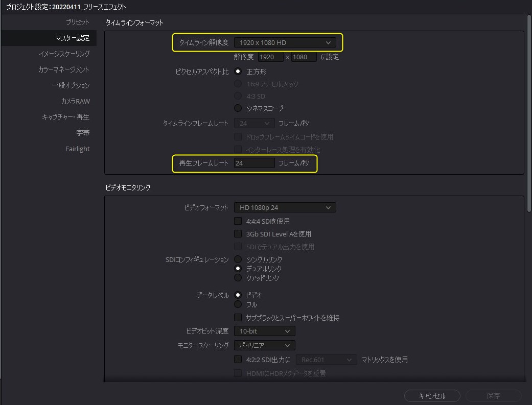Enable the 4:2:2 SDI出力 checkbox

click(238, 359)
